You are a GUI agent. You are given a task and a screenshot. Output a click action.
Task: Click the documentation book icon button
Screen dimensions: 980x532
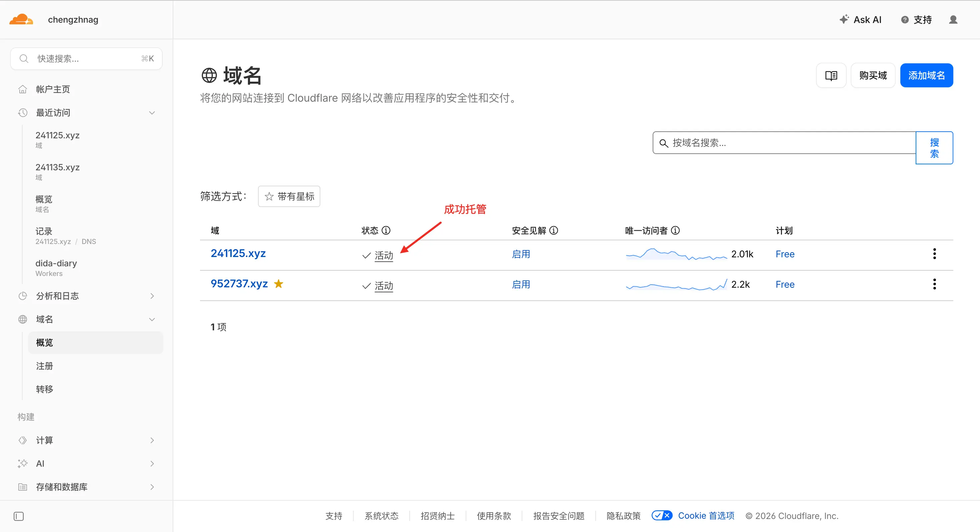(831, 75)
